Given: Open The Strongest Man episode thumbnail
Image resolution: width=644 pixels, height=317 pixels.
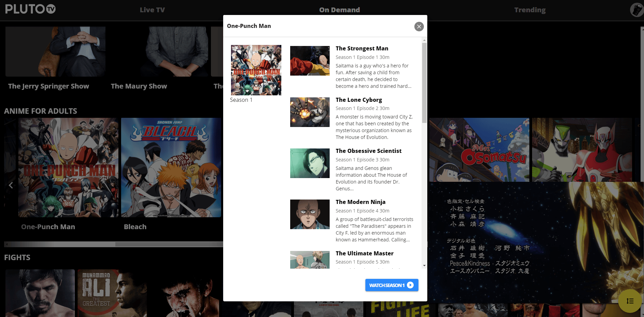Looking at the screenshot, I should (x=310, y=61).
